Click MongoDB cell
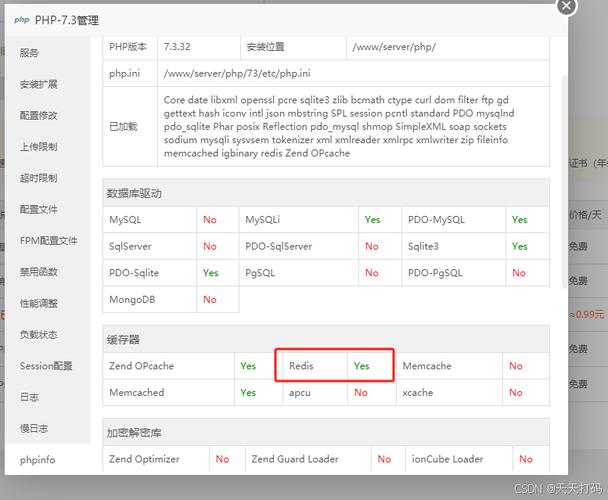Image resolution: width=608 pixels, height=500 pixels. 150,299
